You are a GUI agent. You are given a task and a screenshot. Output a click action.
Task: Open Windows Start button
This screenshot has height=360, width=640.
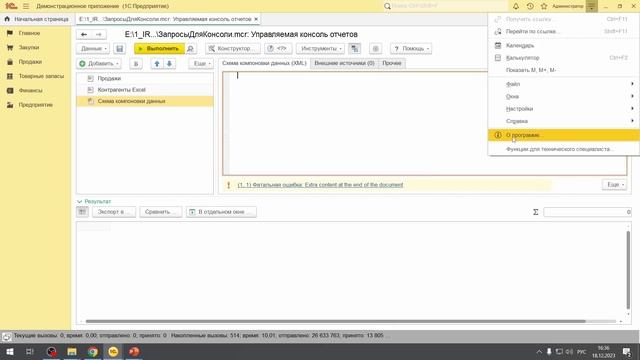pos(9,351)
